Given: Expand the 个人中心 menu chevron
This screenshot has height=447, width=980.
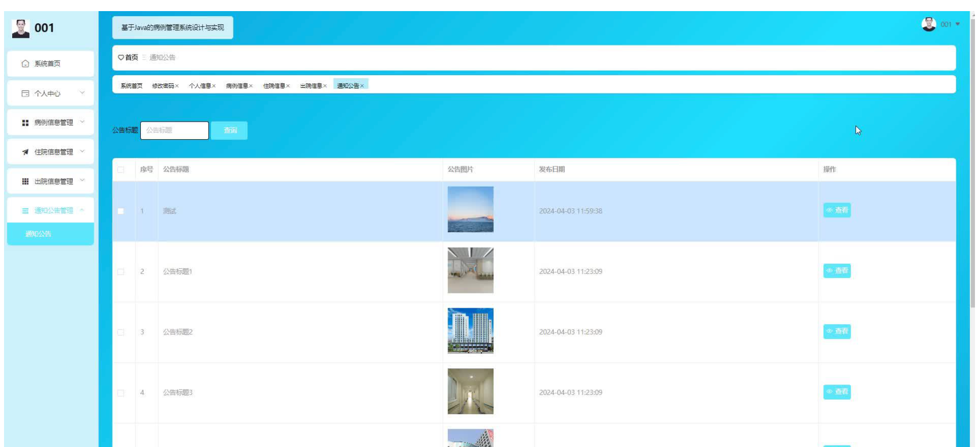Looking at the screenshot, I should (82, 93).
